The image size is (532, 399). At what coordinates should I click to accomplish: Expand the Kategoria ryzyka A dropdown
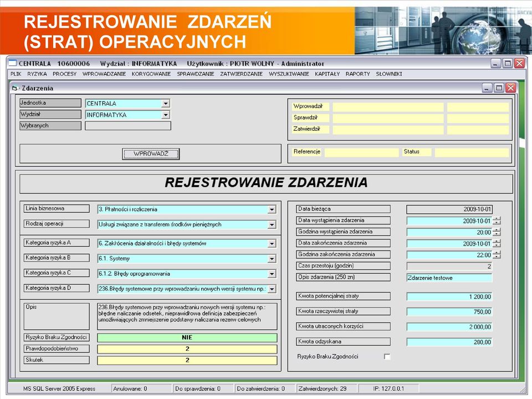272,244
